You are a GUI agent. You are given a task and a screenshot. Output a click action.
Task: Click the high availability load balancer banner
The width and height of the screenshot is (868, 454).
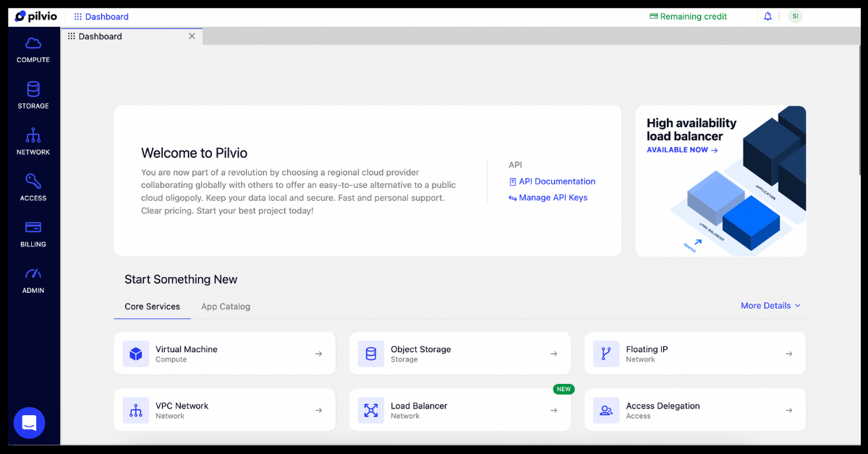click(x=720, y=181)
